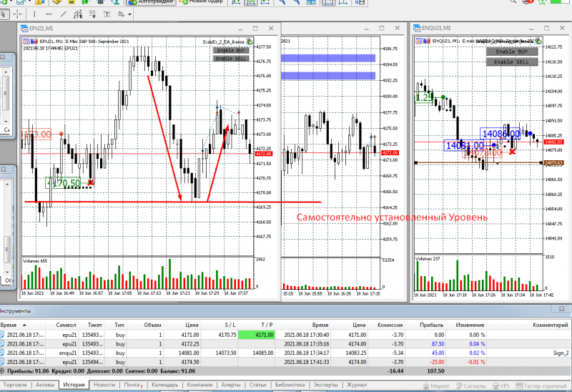Click the ScalpEx_2_EA expert icon on EPU21 chart
Viewport: 572px width, 392px height.
point(250,41)
